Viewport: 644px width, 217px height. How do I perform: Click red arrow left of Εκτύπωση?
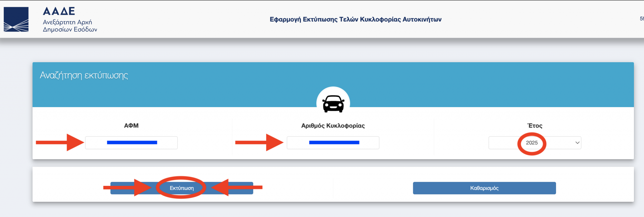click(x=127, y=187)
